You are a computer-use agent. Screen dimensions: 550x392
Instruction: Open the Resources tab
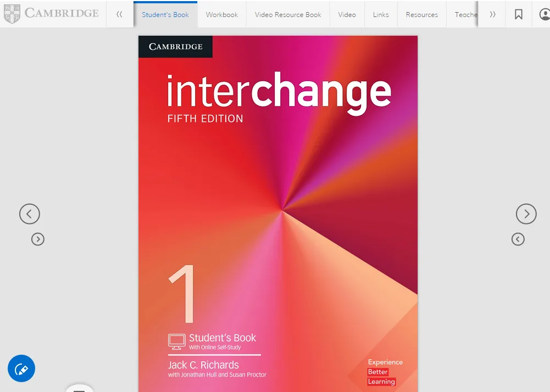click(421, 14)
